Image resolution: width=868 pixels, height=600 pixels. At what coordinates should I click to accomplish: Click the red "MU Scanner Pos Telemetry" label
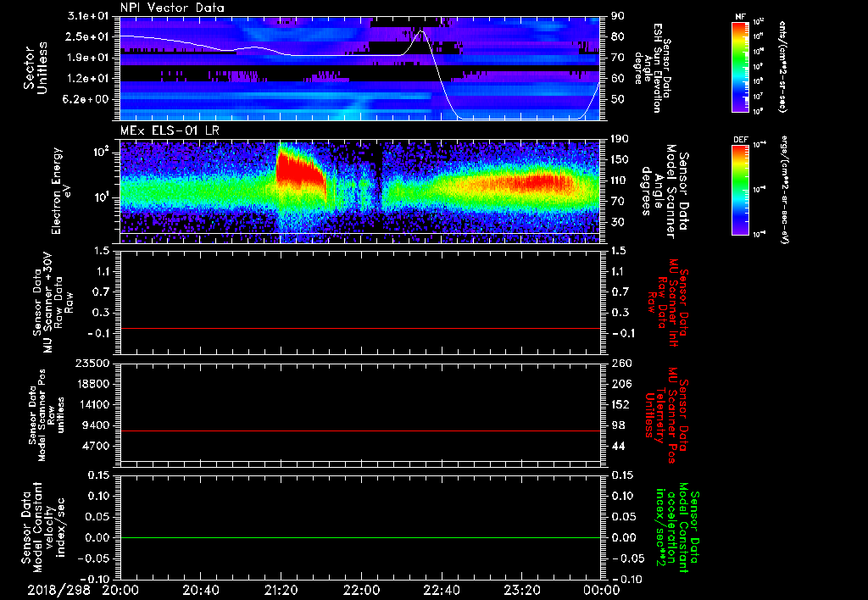tap(666, 415)
